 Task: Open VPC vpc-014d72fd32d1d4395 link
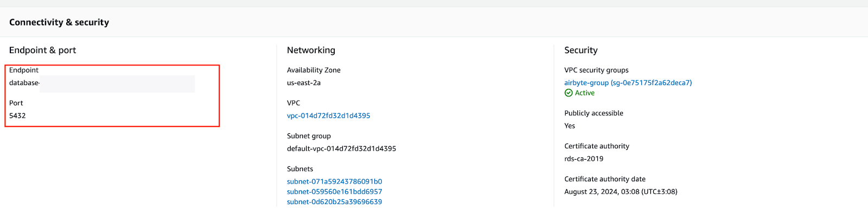coord(329,116)
